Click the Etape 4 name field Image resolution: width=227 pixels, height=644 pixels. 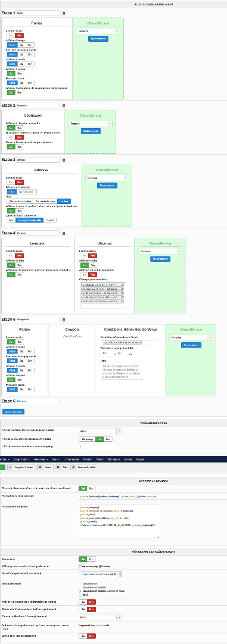click(x=38, y=233)
